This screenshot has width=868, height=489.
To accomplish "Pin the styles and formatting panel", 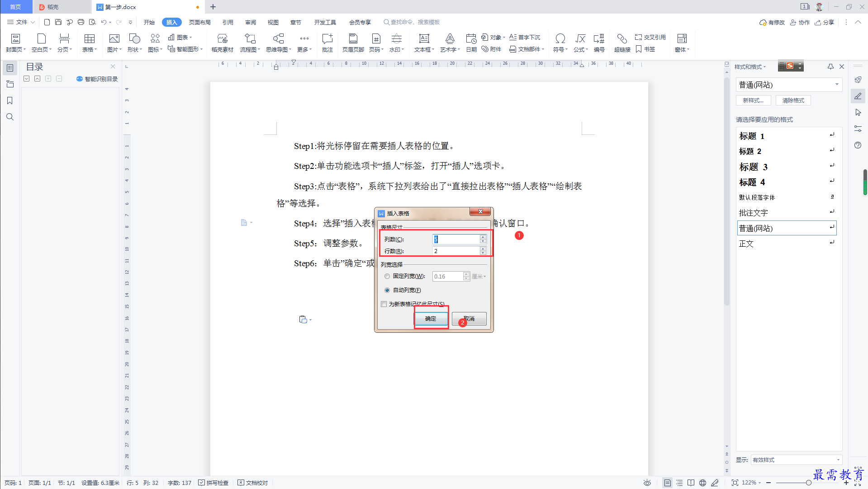I will [x=830, y=67].
